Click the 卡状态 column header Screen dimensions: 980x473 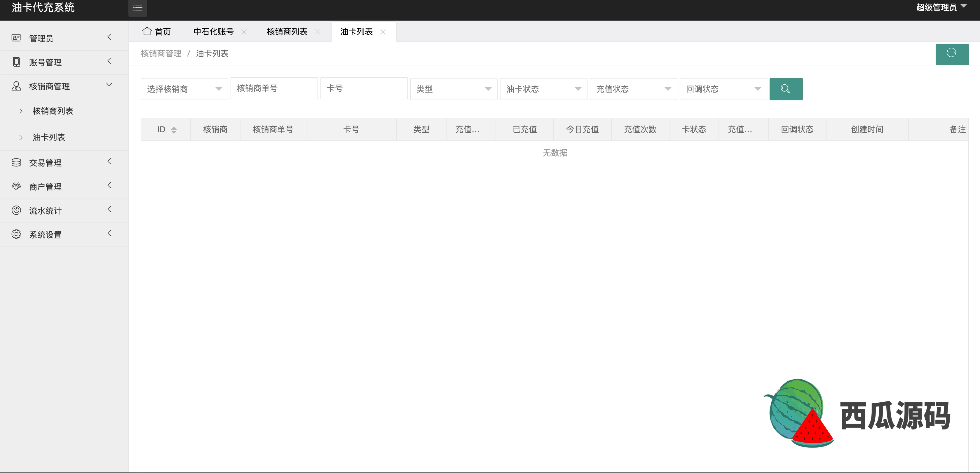click(694, 129)
